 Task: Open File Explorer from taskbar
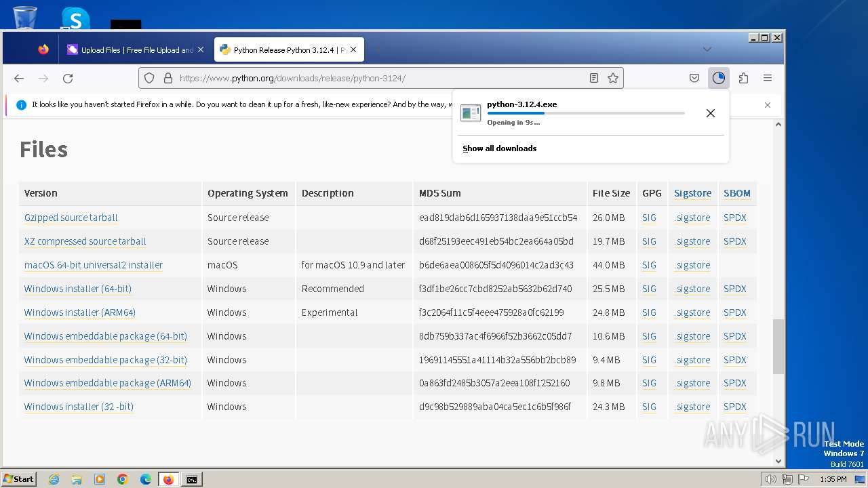click(x=77, y=479)
